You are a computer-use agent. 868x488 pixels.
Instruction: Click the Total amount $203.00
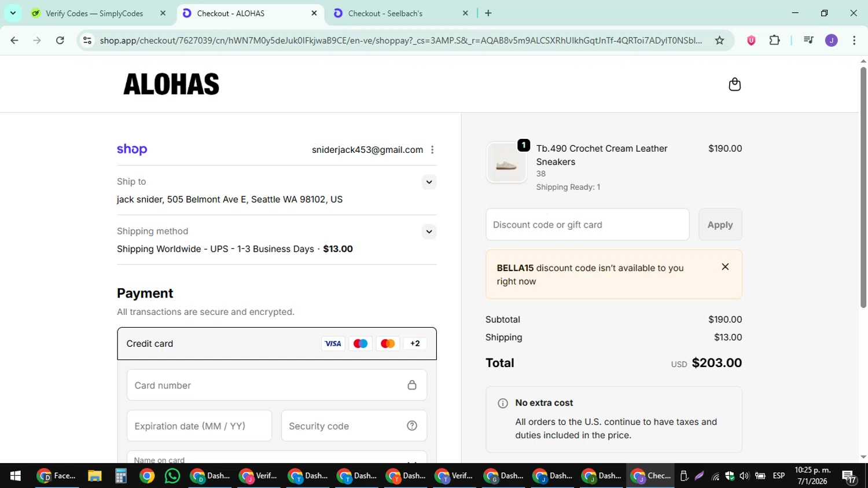pyautogui.click(x=716, y=363)
